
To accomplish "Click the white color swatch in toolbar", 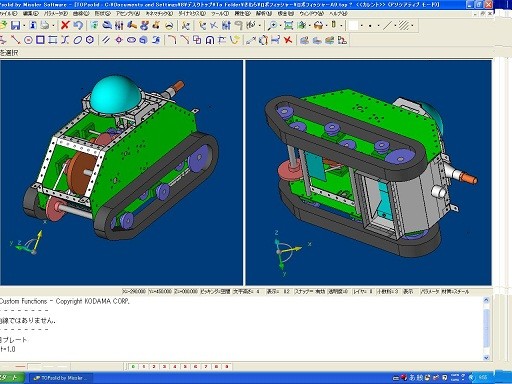I will tap(353, 26).
